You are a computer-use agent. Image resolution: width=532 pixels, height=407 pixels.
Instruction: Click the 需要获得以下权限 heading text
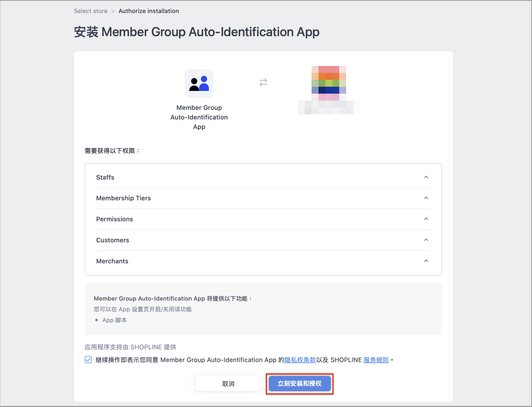pos(112,151)
